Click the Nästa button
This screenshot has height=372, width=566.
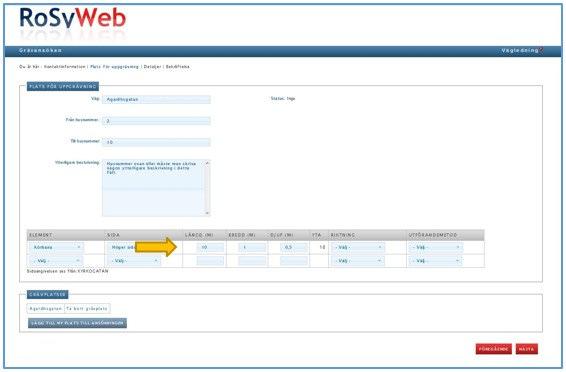[527, 349]
